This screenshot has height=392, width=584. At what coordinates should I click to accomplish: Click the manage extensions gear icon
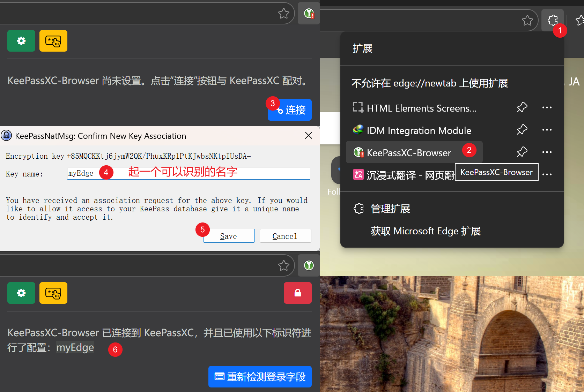pyautogui.click(x=358, y=209)
